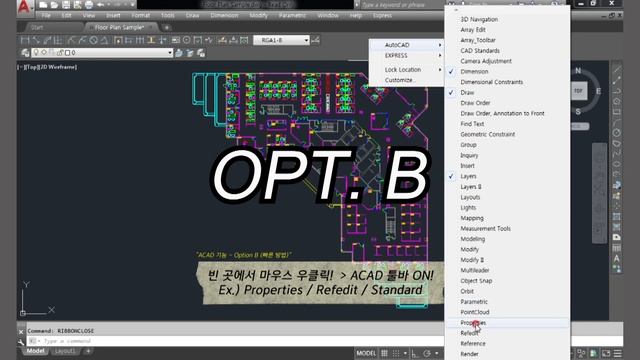Open the RGA1-B dimension style dropdown
Image resolution: width=640 pixels, height=360 pixels.
click(x=281, y=40)
